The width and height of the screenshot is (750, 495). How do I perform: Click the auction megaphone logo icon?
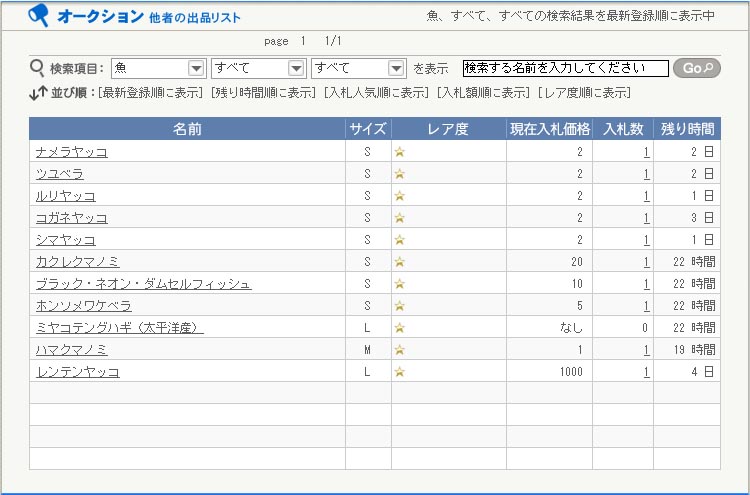(39, 16)
